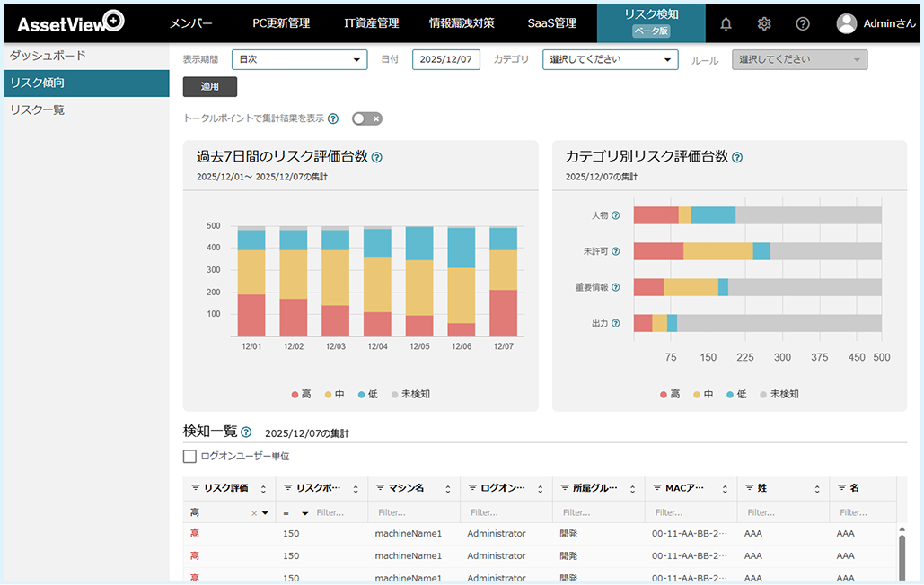Expand the 表示期間 日次 dropdown
The height and width of the screenshot is (585, 924).
pyautogui.click(x=299, y=59)
